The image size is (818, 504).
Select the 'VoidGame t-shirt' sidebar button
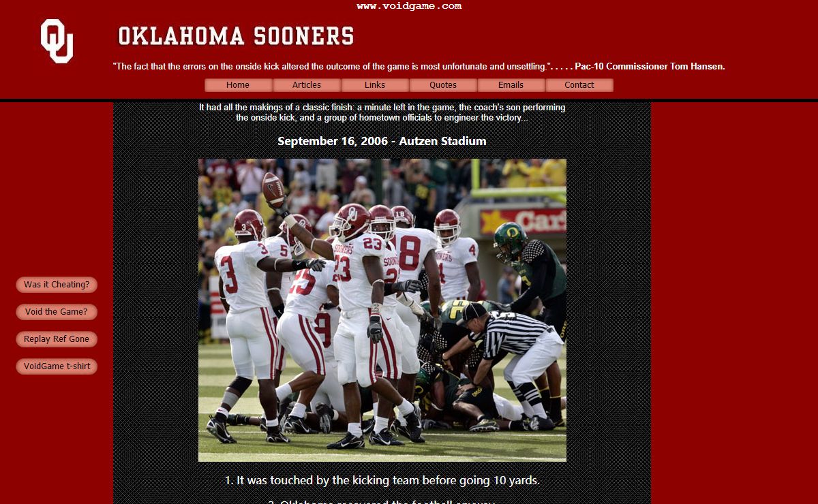57,366
